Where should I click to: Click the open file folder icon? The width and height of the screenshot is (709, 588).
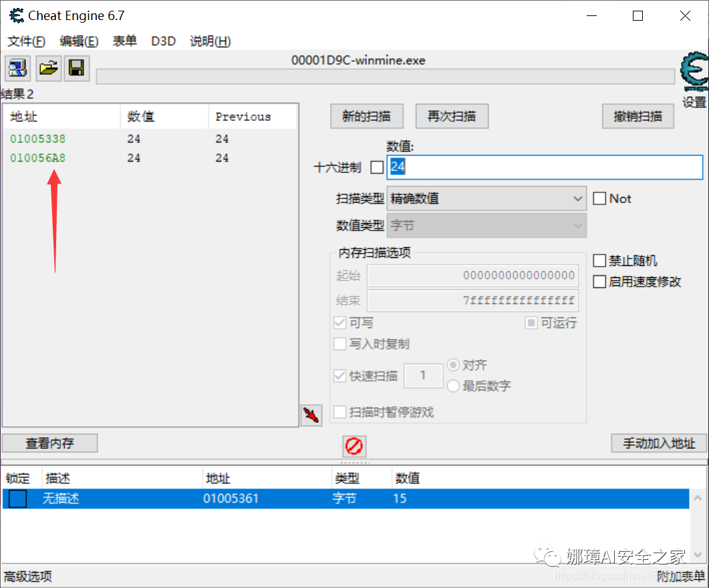tap(48, 69)
